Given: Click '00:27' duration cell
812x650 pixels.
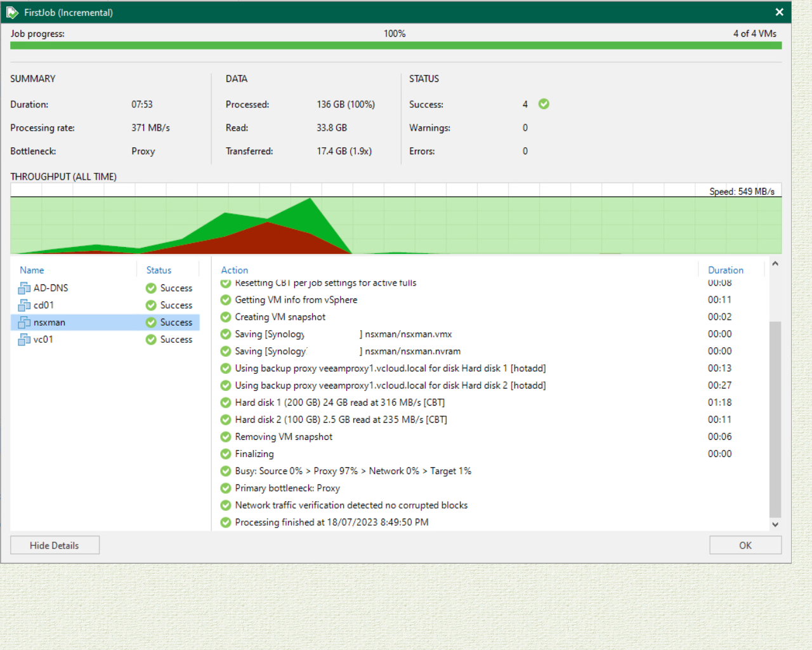Looking at the screenshot, I should click(x=719, y=385).
